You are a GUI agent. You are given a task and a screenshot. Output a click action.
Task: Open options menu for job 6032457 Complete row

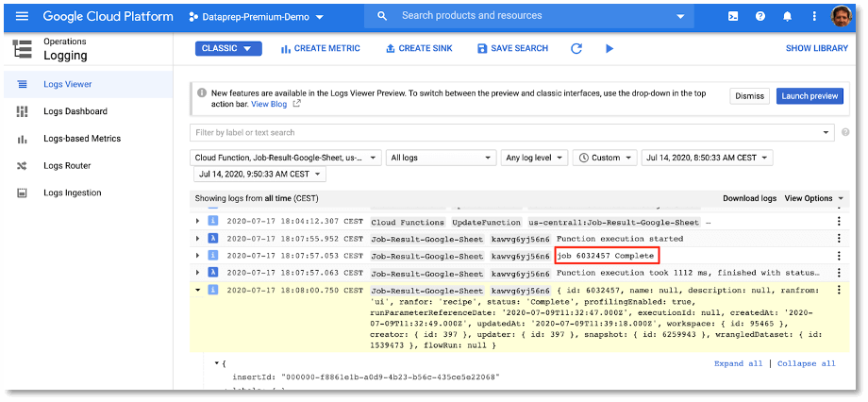pos(839,256)
